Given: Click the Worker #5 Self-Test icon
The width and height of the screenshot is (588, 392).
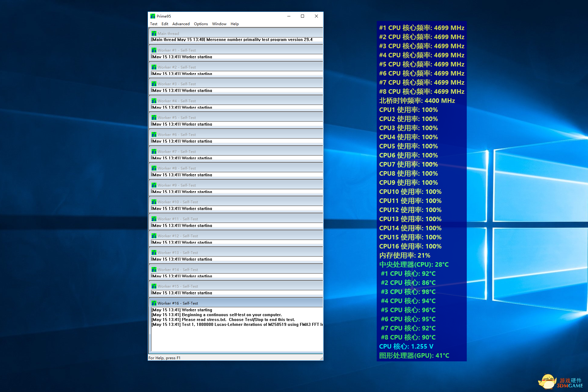Looking at the screenshot, I should click(x=154, y=117).
